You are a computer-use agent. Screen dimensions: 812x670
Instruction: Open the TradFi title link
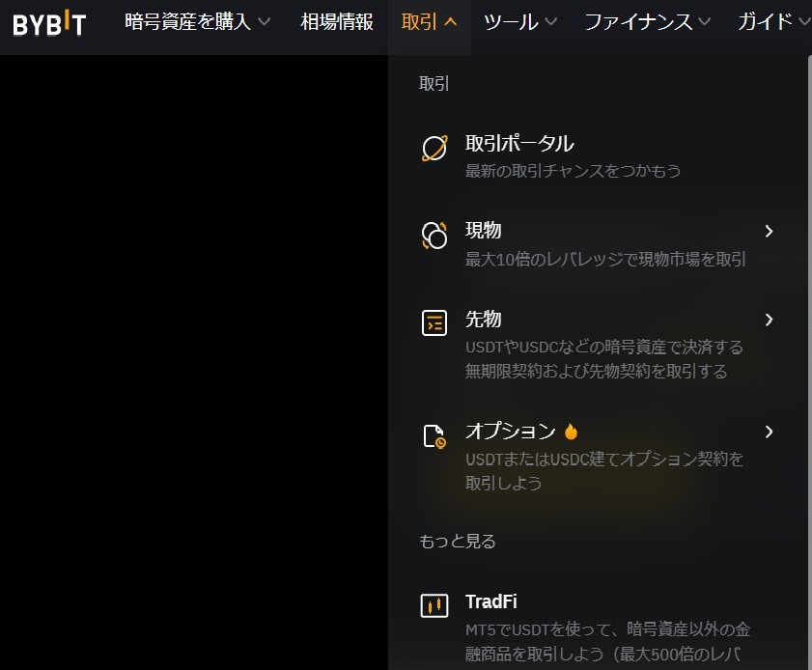(x=490, y=601)
